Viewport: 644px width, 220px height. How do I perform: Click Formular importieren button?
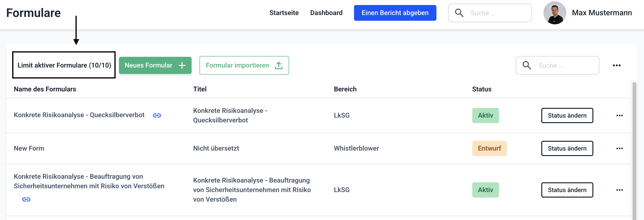pos(244,65)
